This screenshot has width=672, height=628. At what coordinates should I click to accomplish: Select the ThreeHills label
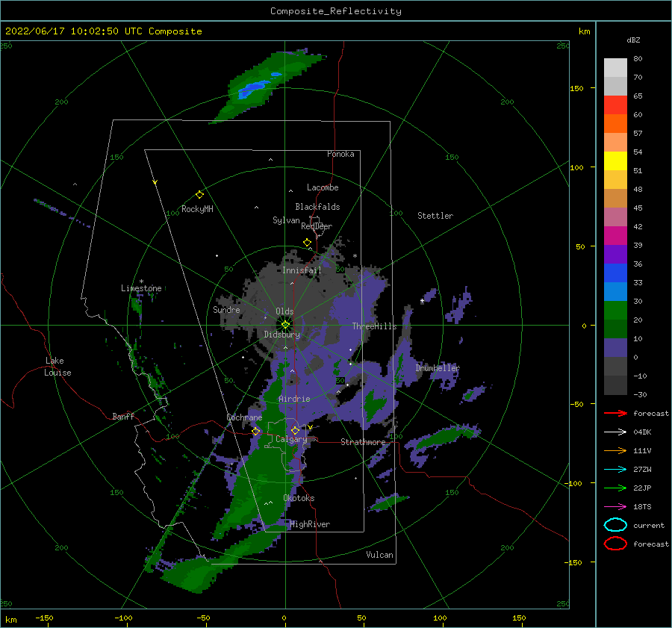click(x=374, y=326)
